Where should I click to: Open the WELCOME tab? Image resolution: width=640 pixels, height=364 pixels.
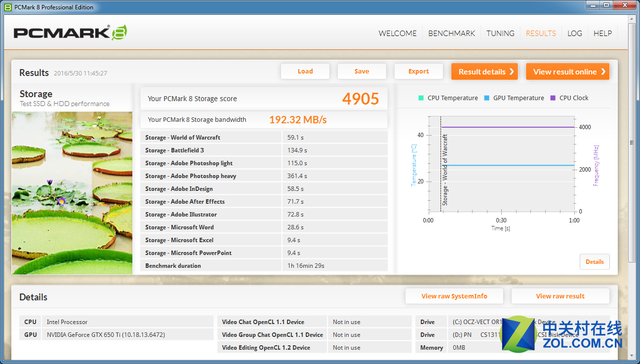[x=398, y=33]
